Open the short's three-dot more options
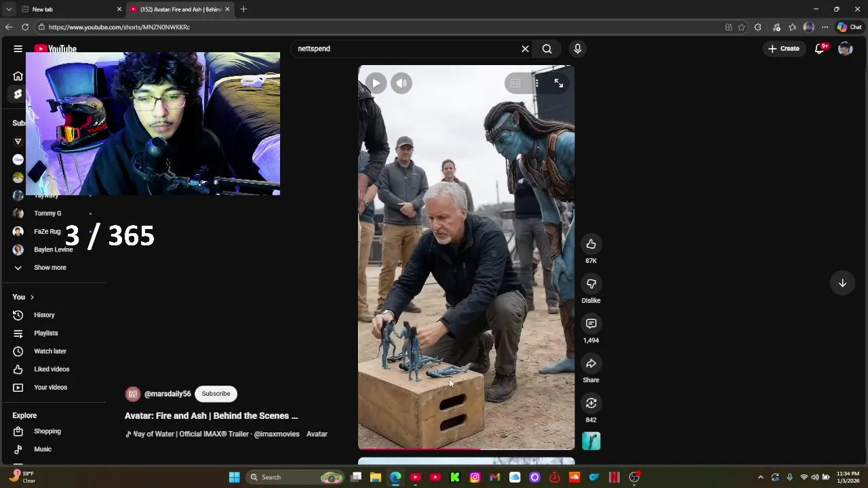This screenshot has width=868, height=488. coord(537,83)
